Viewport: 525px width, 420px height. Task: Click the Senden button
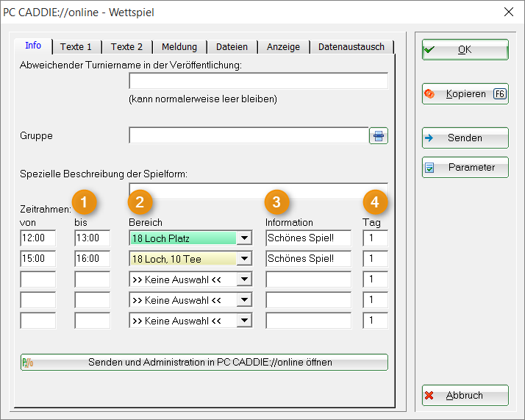click(465, 138)
